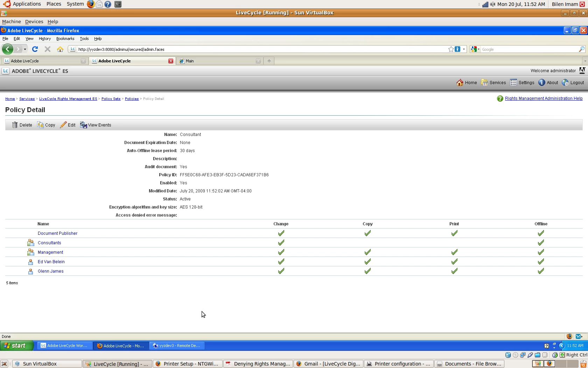Edit the policy with the pencil icon
The image size is (588, 368).
(68, 125)
